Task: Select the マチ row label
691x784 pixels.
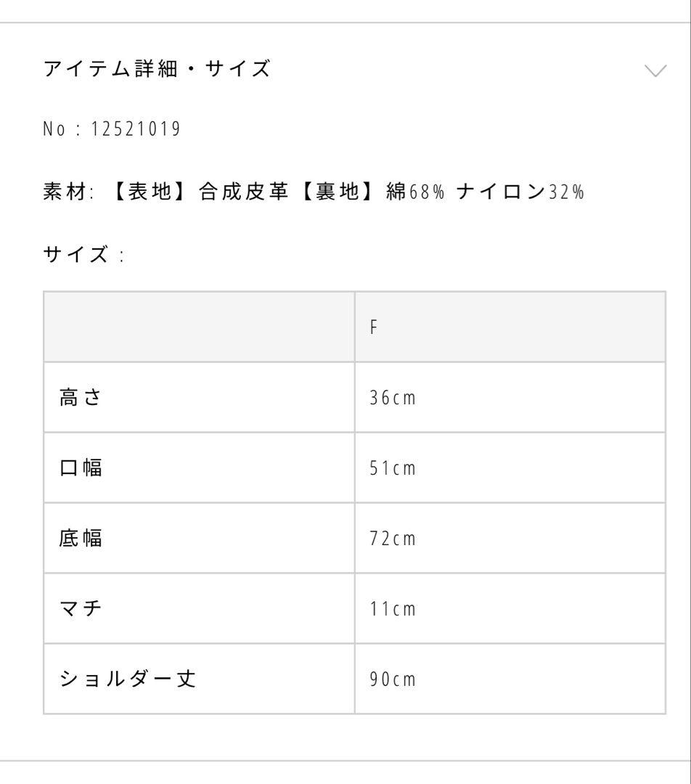Action: (81, 609)
